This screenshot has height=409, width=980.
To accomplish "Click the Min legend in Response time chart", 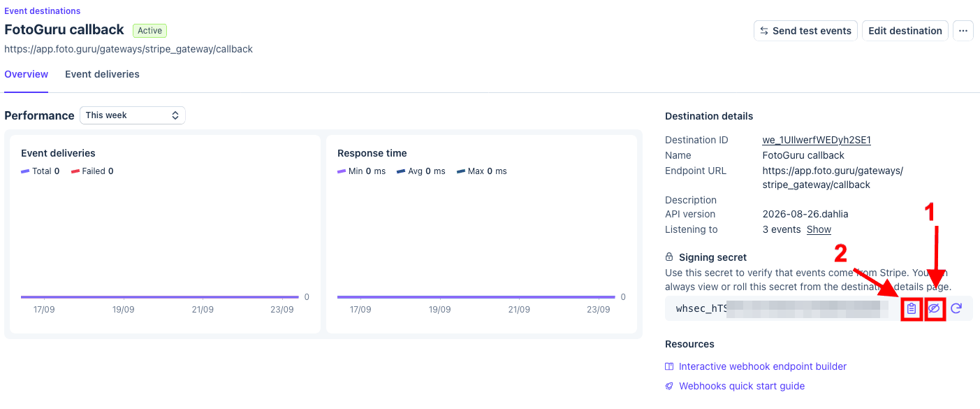I will (x=361, y=171).
